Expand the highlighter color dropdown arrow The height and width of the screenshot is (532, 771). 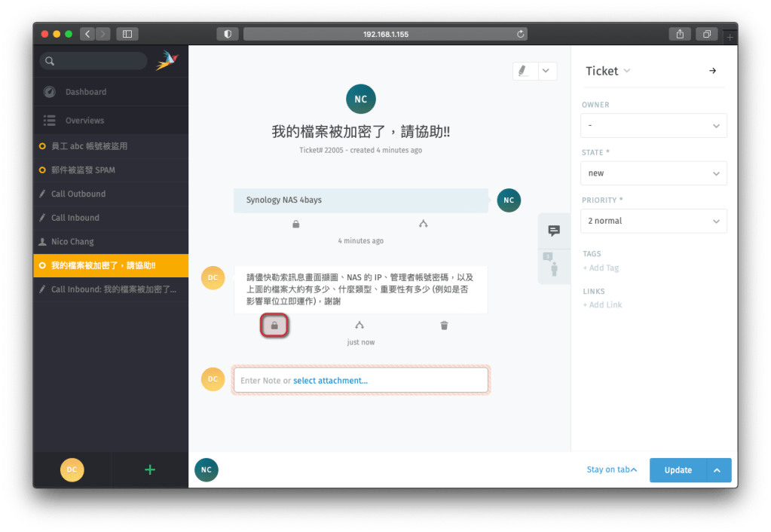pos(546,71)
